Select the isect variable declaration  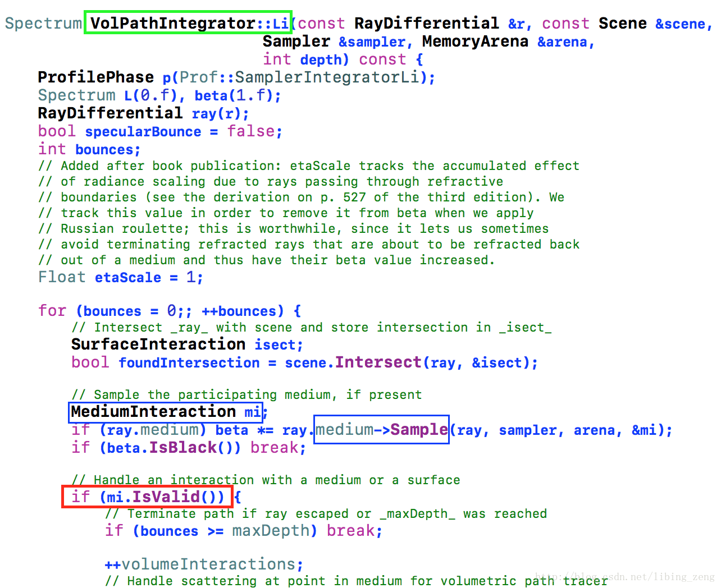(275, 344)
